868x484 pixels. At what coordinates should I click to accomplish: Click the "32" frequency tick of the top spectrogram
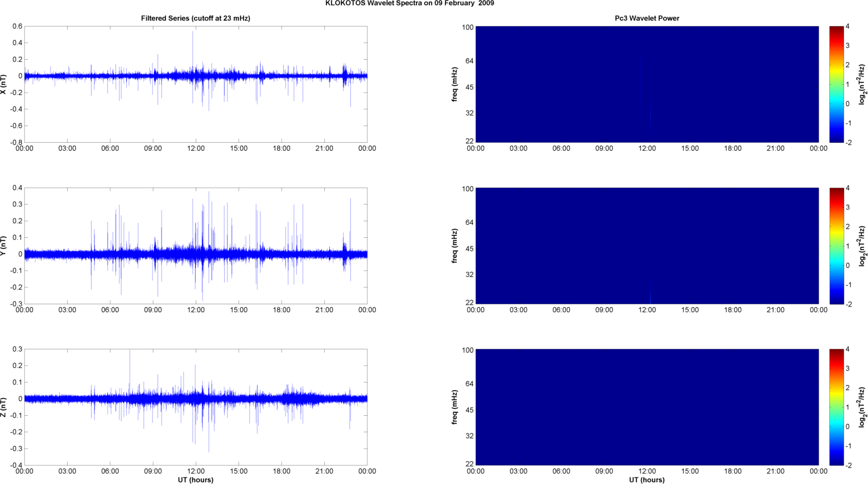pyautogui.click(x=470, y=113)
